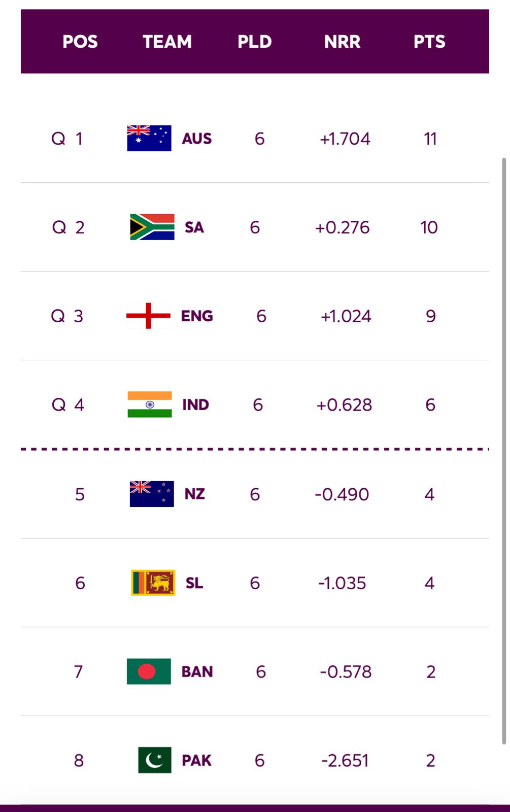This screenshot has height=812, width=510.
Task: Click the Pakistan flag icon
Action: pos(154,760)
